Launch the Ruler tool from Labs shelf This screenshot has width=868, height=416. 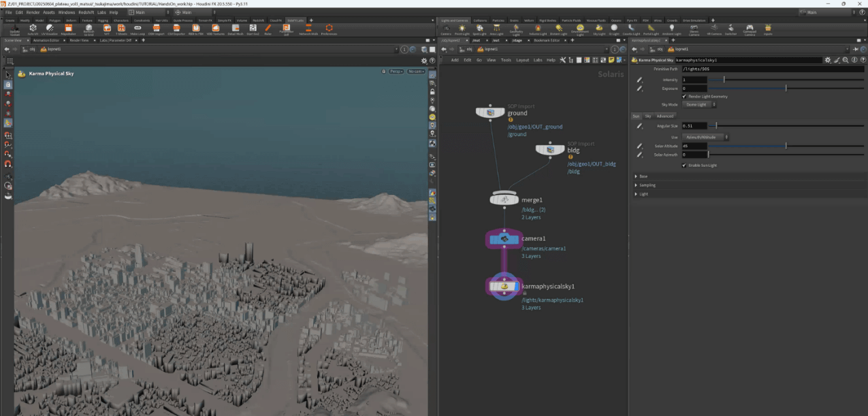(268, 29)
